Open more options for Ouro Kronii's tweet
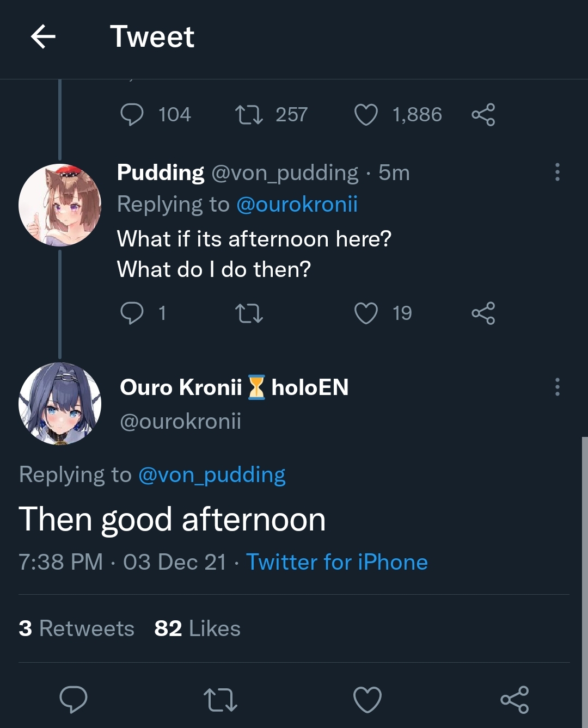 [557, 387]
